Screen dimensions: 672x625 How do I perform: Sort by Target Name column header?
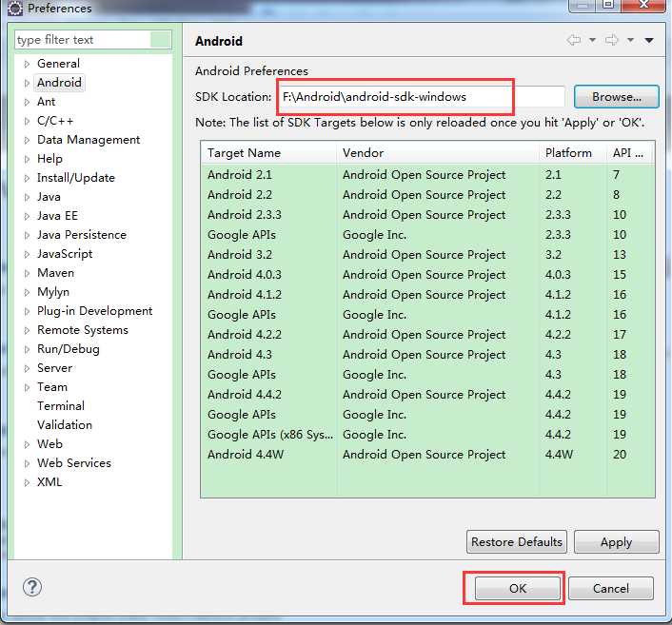(x=268, y=153)
